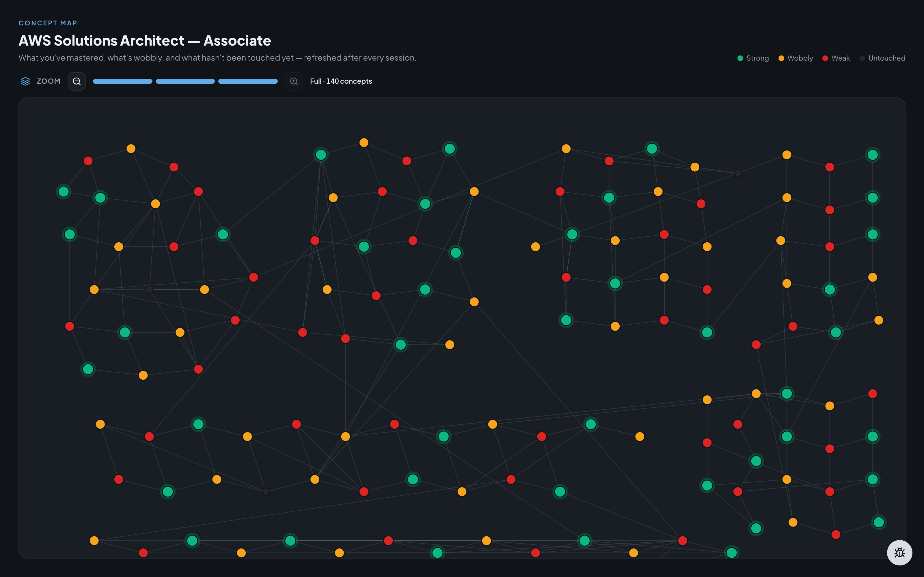
Task: Click the untouched dark node in bottom left cluster
Action: pyautogui.click(x=266, y=492)
